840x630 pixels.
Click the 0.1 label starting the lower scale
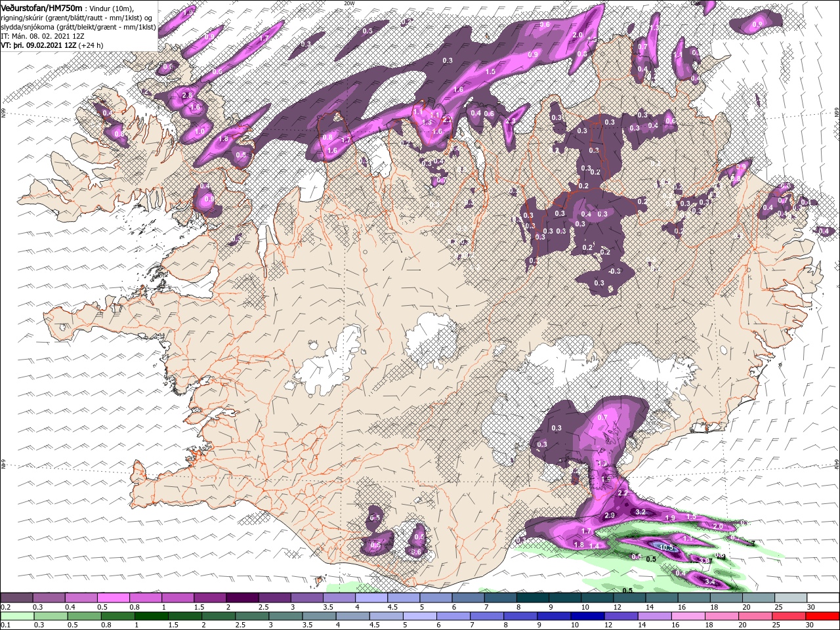coord(5,625)
